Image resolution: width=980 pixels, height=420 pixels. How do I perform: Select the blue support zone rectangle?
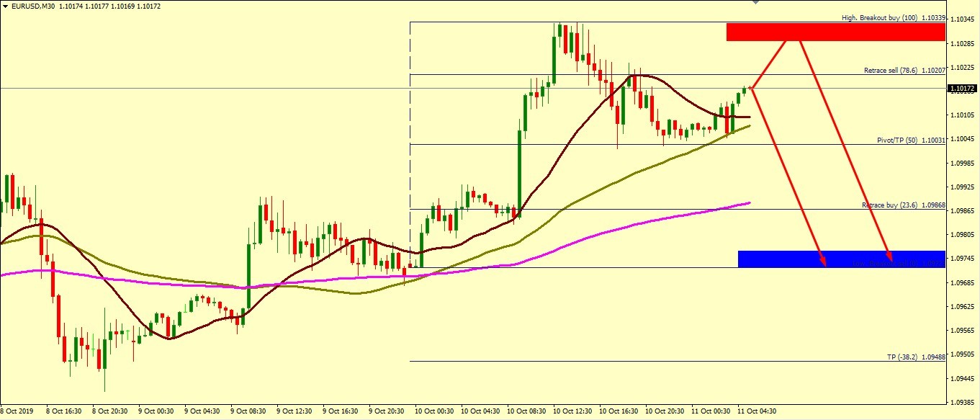[x=841, y=259]
